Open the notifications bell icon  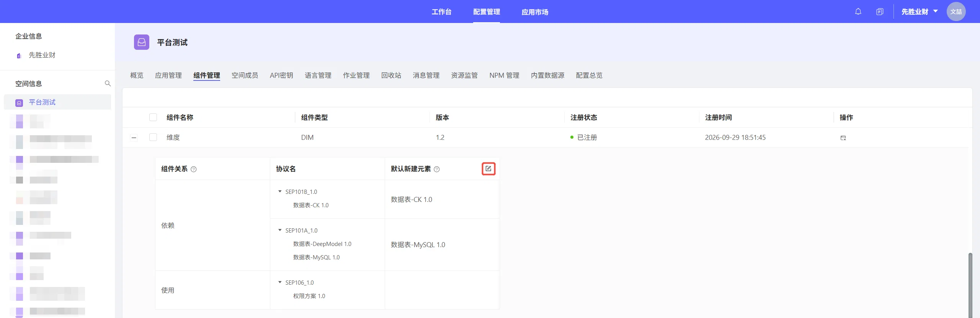point(858,11)
